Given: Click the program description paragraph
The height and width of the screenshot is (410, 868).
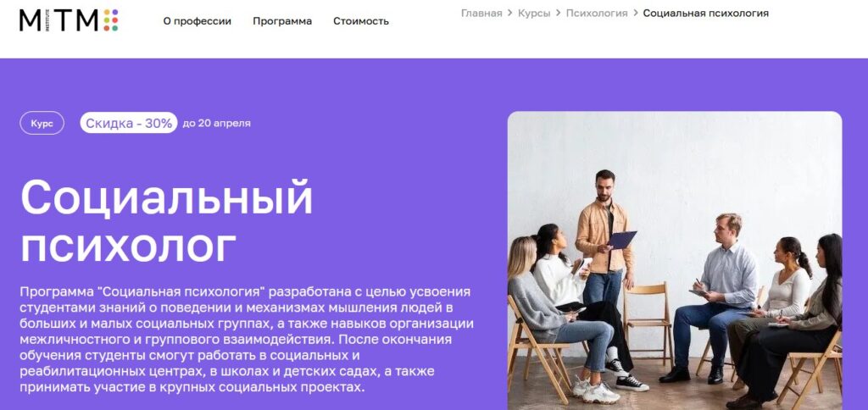Looking at the screenshot, I should click(247, 339).
